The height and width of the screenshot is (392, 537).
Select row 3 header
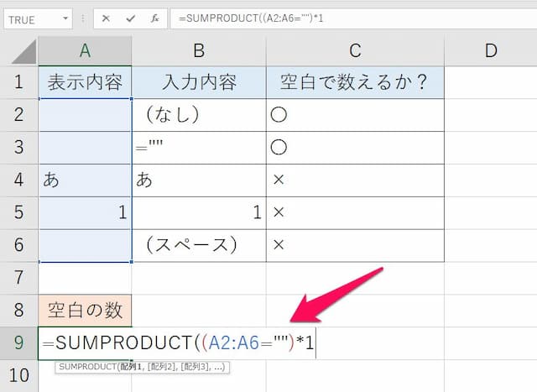(x=18, y=148)
